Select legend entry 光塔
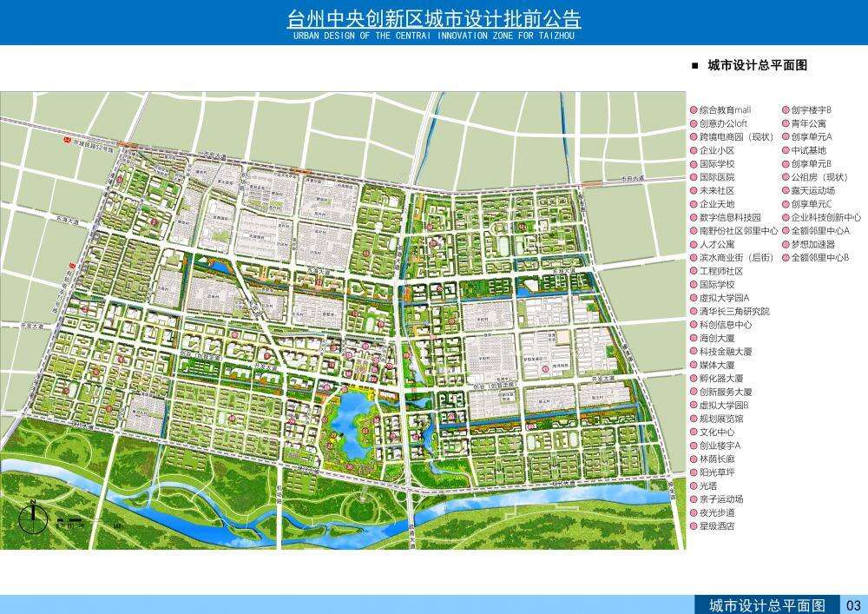 click(x=704, y=486)
